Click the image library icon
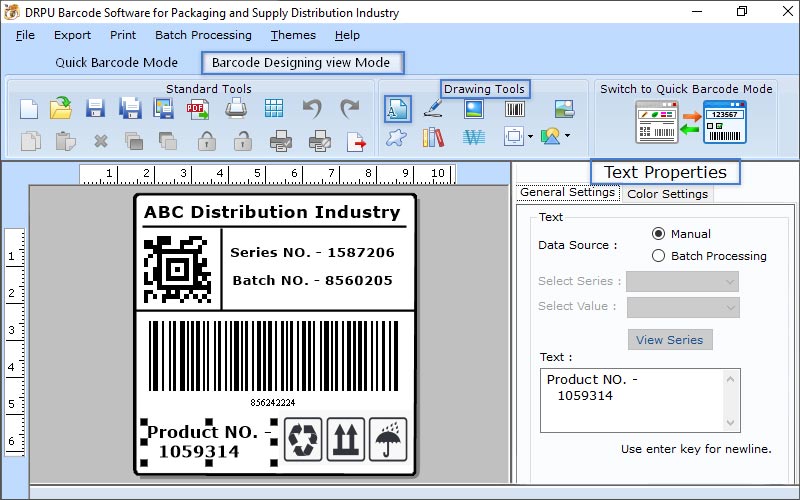Image resolution: width=800 pixels, height=500 pixels. point(564,109)
